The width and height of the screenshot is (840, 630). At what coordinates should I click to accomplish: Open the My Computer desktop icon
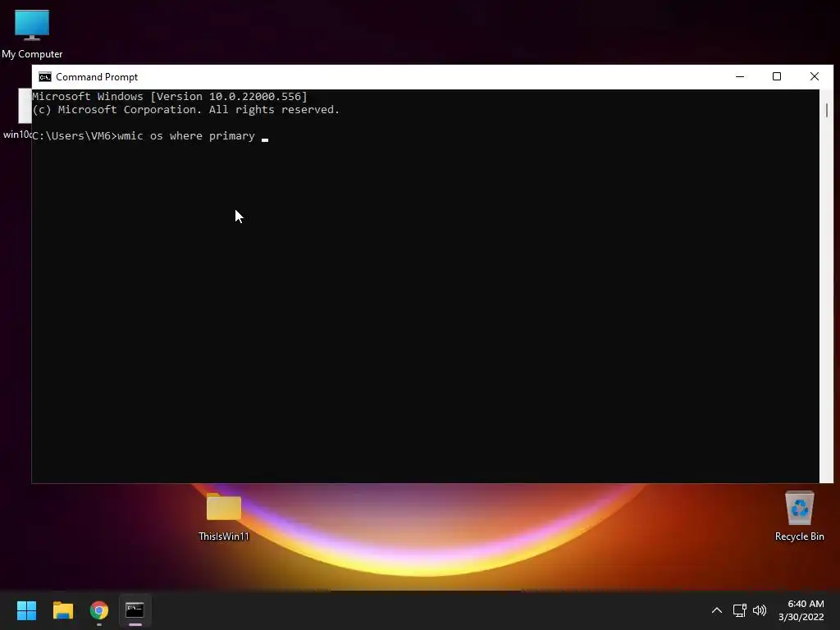point(32,33)
